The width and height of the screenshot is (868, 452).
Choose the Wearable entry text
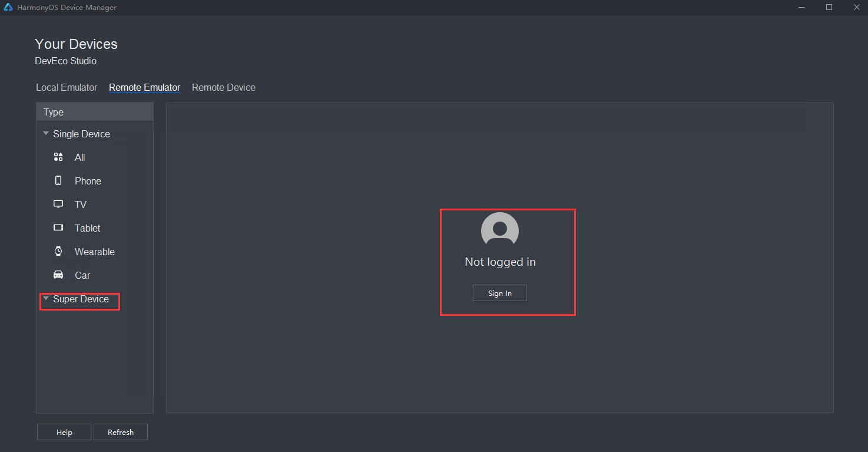pyautogui.click(x=94, y=252)
